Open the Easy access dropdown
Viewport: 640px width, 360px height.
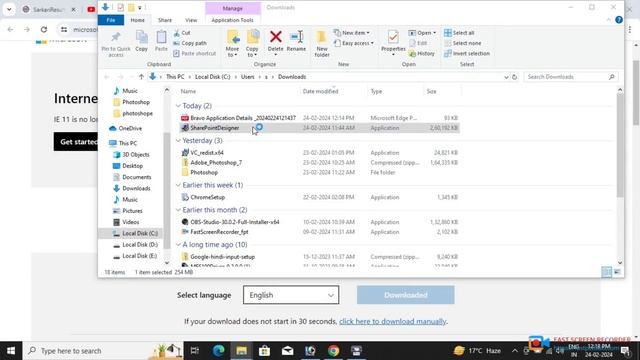coord(354,43)
